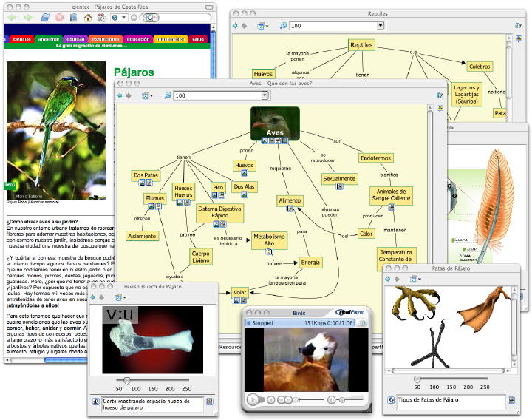Image resolution: width=532 pixels, height=420 pixels.
Task: Open the resource icon under Metabolismo Alto
Action: [269, 251]
